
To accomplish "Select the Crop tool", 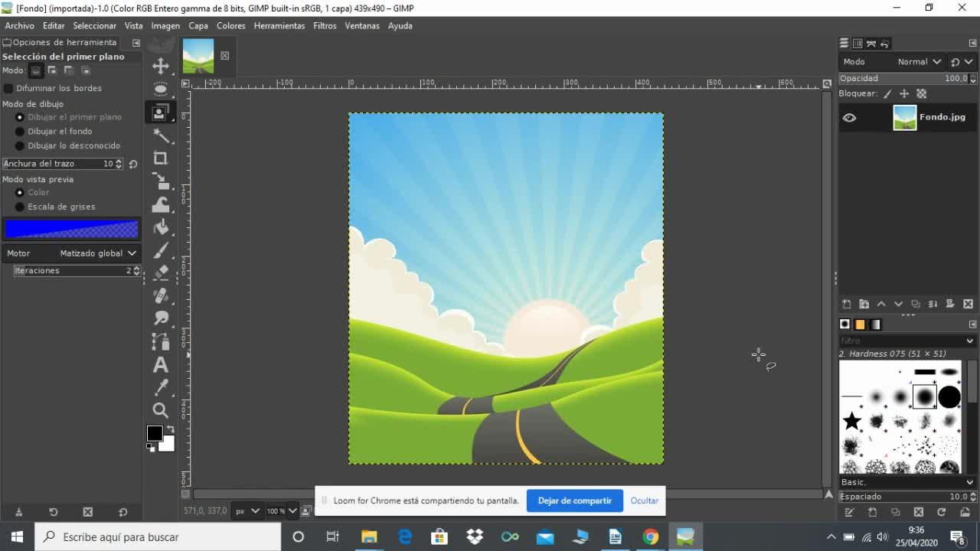I will (160, 158).
